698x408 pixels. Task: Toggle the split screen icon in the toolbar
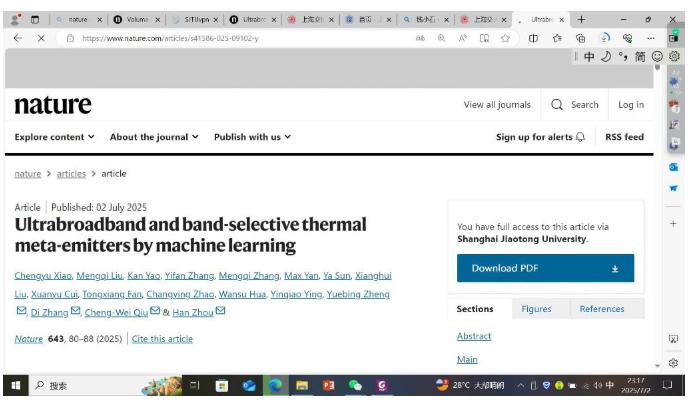533,38
